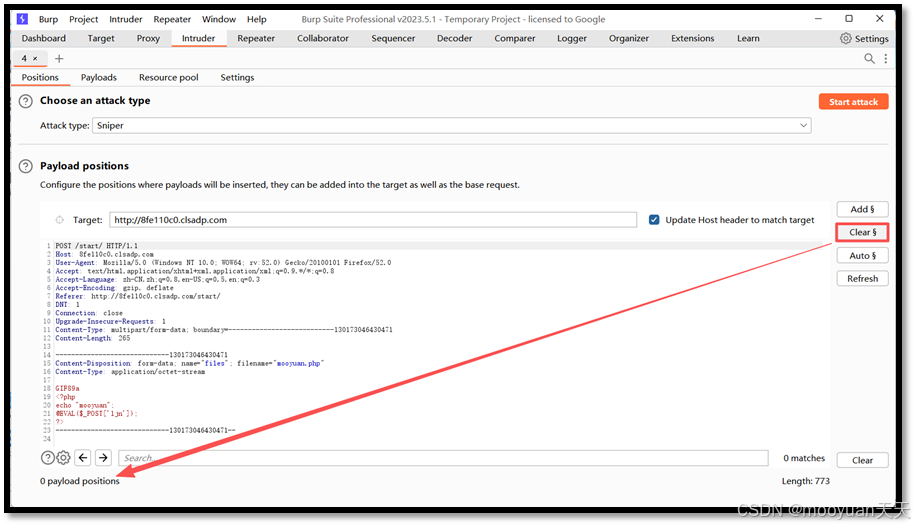Toggle Update Host header to match target
Image resolution: width=915 pixels, height=526 pixels.
(x=654, y=220)
